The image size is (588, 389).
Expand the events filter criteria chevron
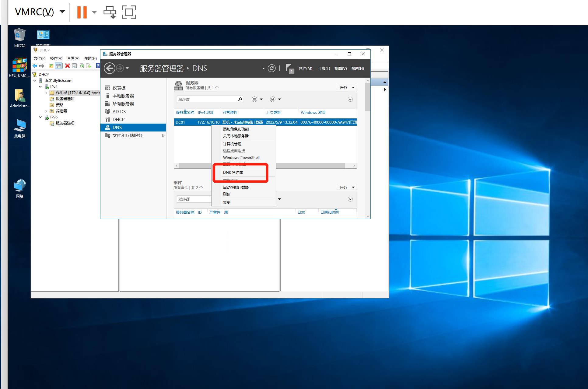click(x=350, y=199)
